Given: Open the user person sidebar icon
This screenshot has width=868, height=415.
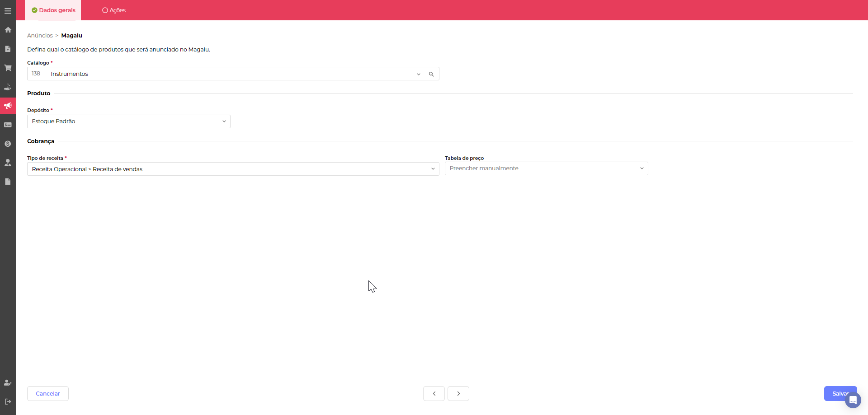Looking at the screenshot, I should [8, 163].
